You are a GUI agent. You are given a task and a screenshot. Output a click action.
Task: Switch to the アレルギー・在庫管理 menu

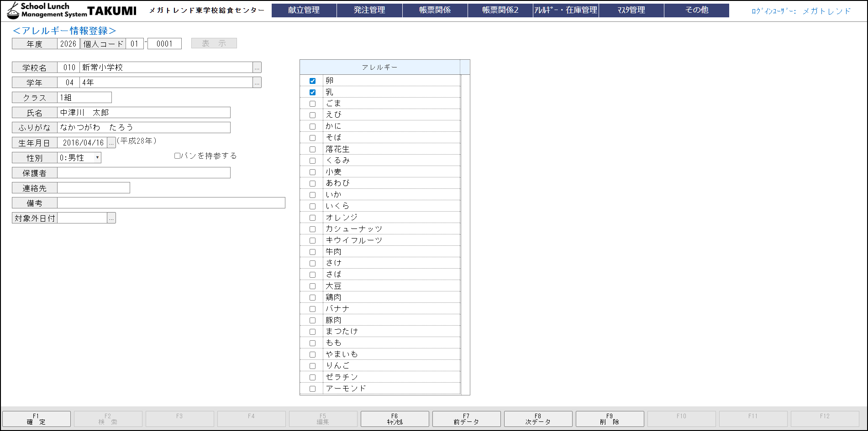point(565,10)
